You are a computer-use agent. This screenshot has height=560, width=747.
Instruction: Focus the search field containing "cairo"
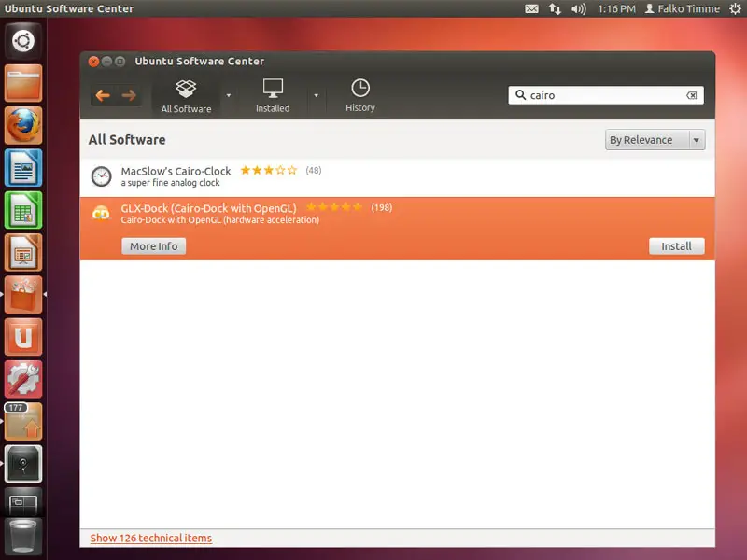point(605,95)
